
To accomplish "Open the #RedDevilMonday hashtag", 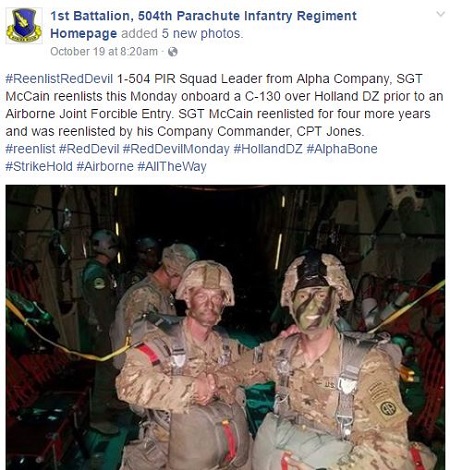I will pyautogui.click(x=176, y=149).
